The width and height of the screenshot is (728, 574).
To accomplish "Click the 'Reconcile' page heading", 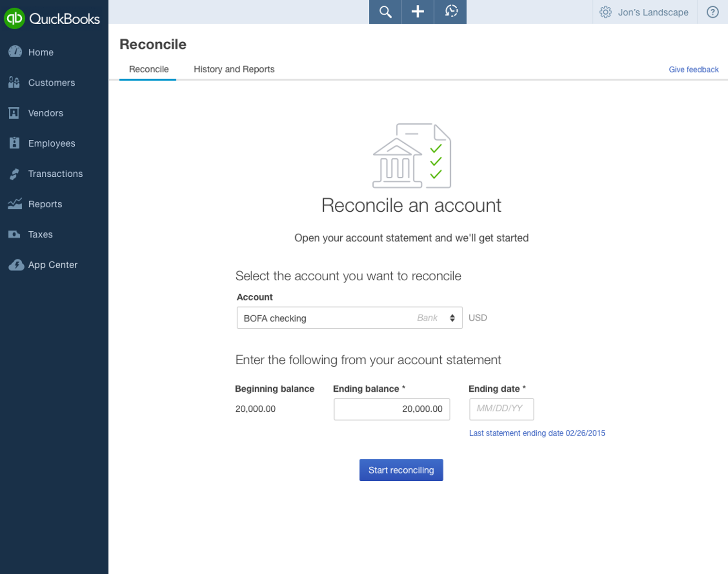I will [x=153, y=44].
